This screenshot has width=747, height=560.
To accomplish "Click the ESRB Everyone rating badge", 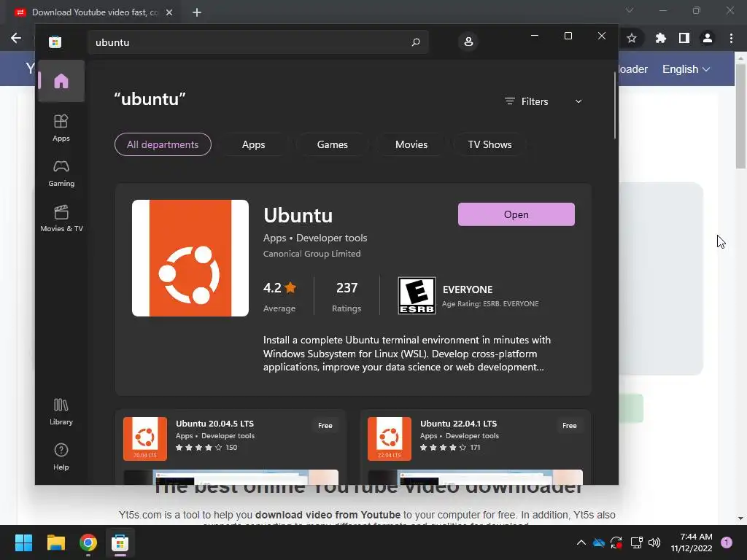I will pyautogui.click(x=417, y=296).
